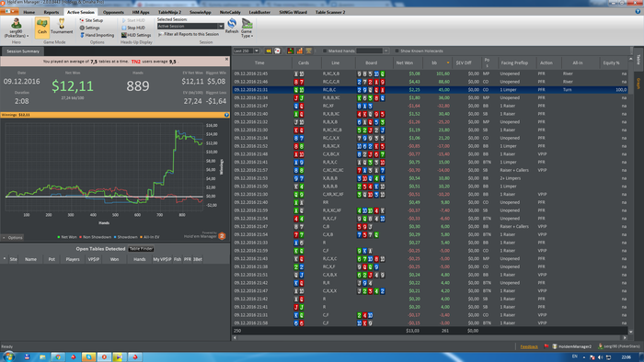Toggle Filter all Reports to this Session
This screenshot has height=362, width=644.
(x=189, y=34)
